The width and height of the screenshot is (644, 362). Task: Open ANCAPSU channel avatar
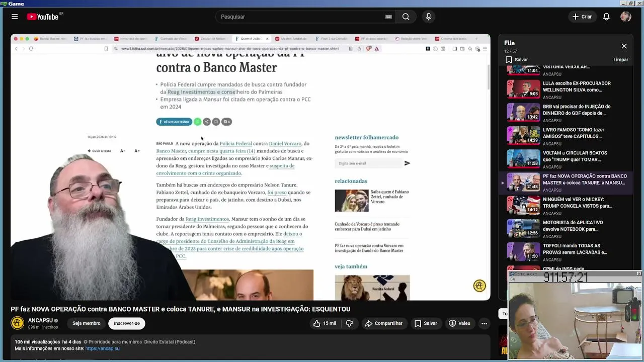(x=18, y=323)
